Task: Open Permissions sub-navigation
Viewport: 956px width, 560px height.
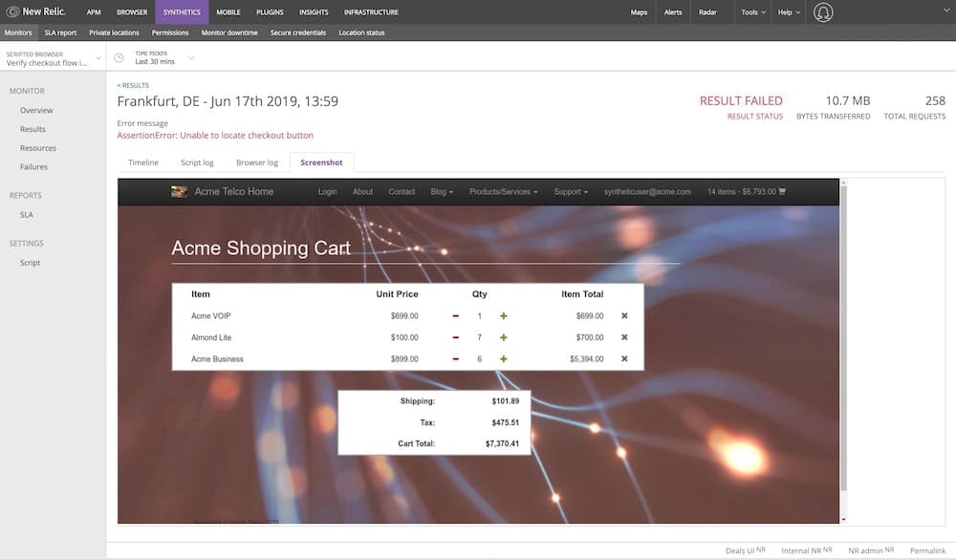Action: point(170,32)
